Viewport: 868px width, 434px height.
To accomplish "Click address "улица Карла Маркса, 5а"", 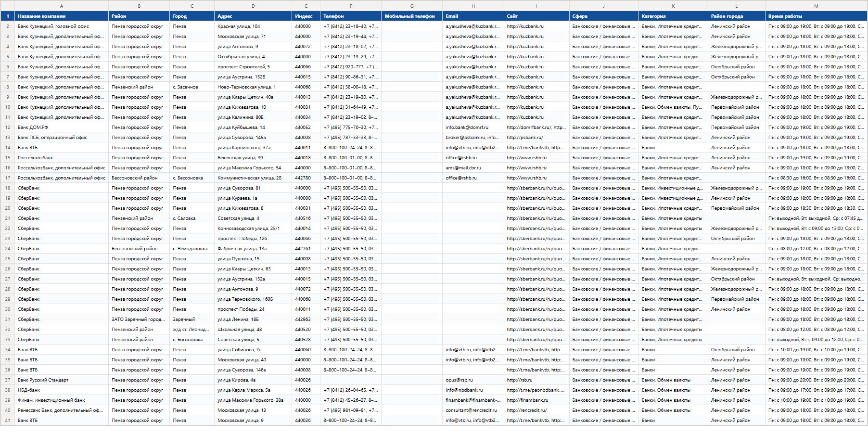I will click(x=253, y=390).
